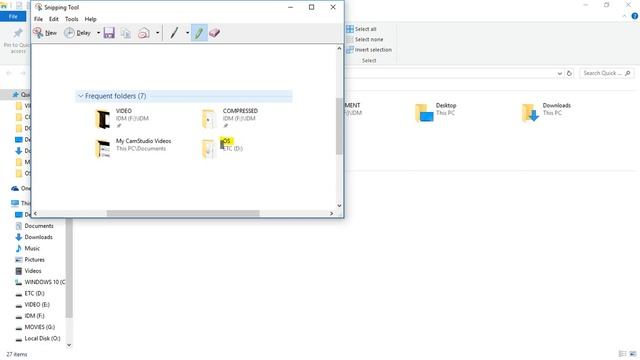Open the Desktop folder in Explorer
The image size is (640, 360).
[437, 112]
